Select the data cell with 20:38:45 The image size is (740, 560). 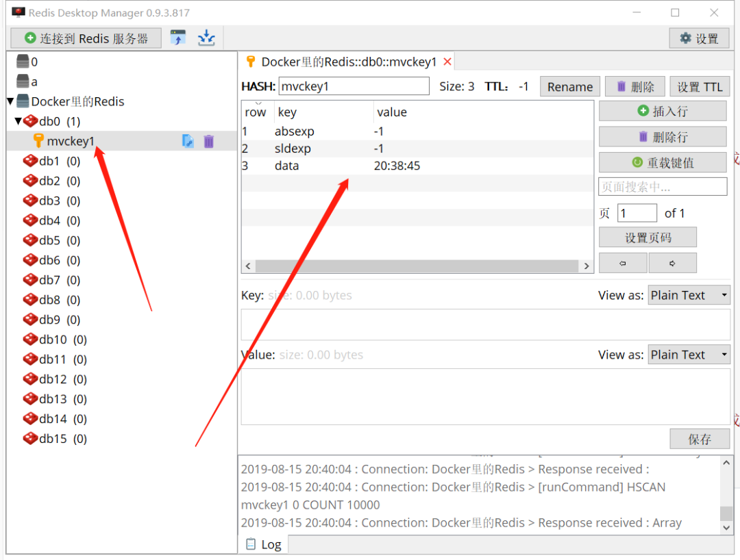point(397,166)
